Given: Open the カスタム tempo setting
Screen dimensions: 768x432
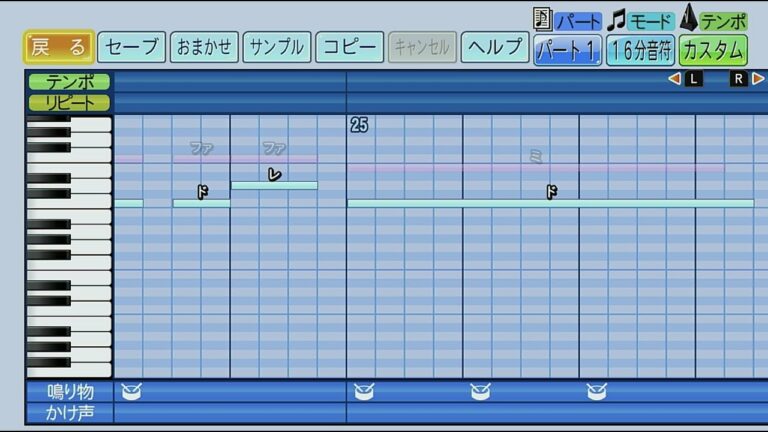Looking at the screenshot, I should [713, 49].
